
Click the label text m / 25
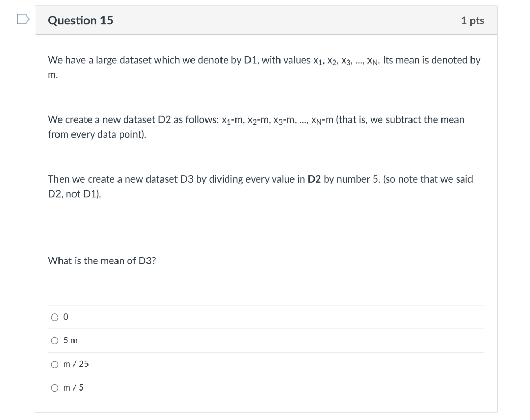pyautogui.click(x=76, y=364)
